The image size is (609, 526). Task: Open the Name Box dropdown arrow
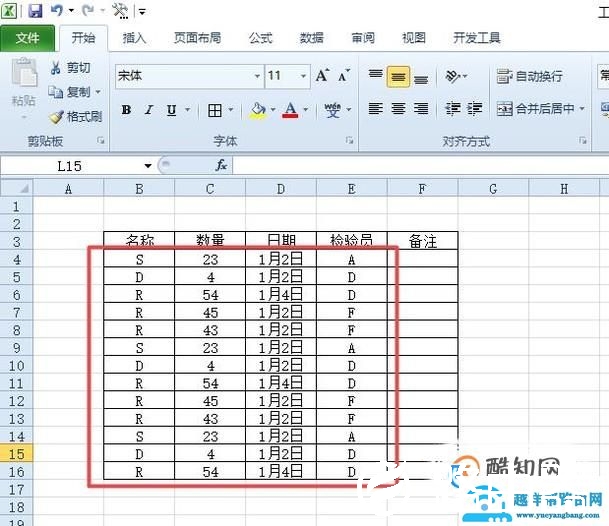click(x=148, y=166)
